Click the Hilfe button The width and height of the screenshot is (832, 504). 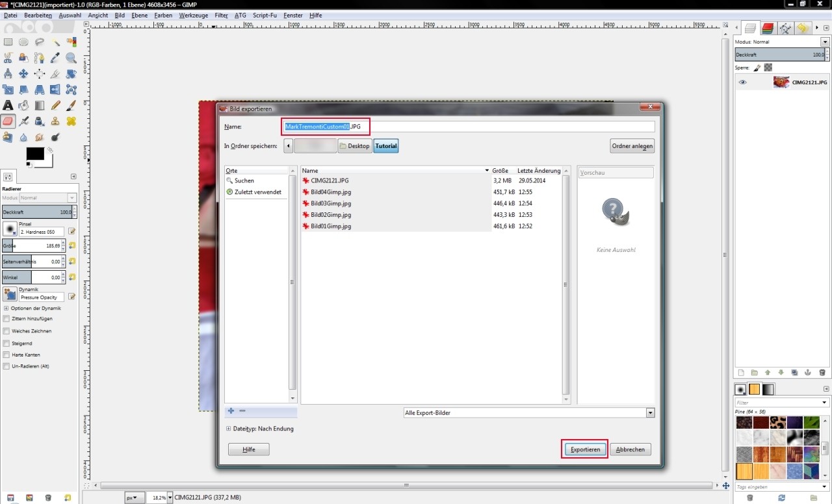pos(248,449)
